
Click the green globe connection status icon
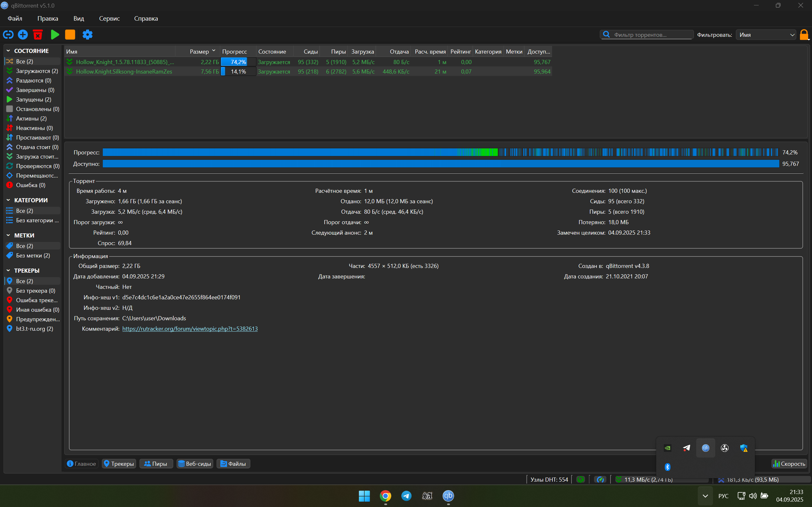pos(580,479)
